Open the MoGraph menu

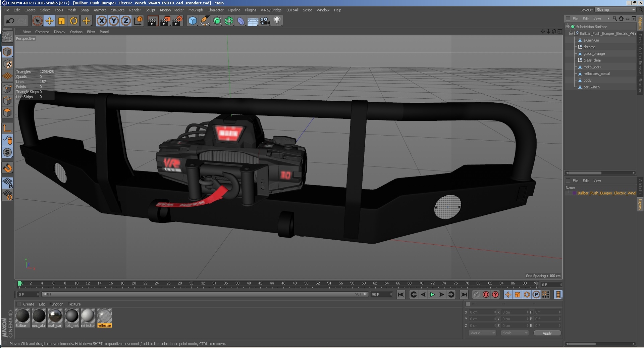(195, 10)
